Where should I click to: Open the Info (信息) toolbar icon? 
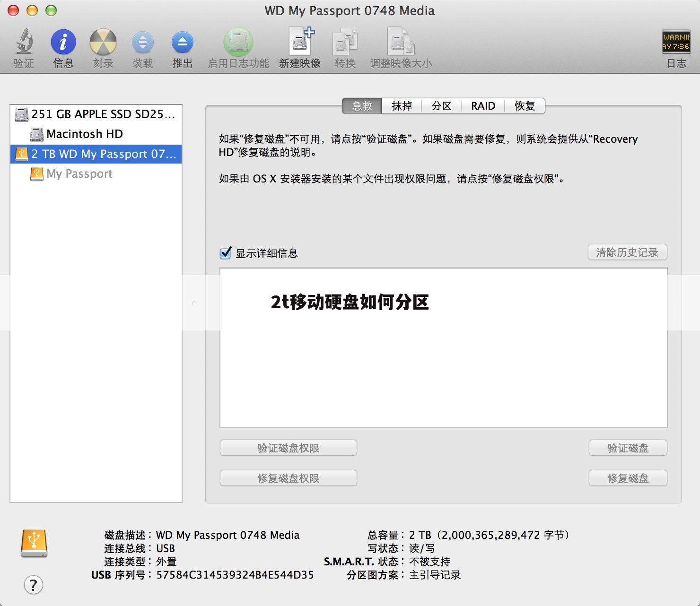click(63, 43)
